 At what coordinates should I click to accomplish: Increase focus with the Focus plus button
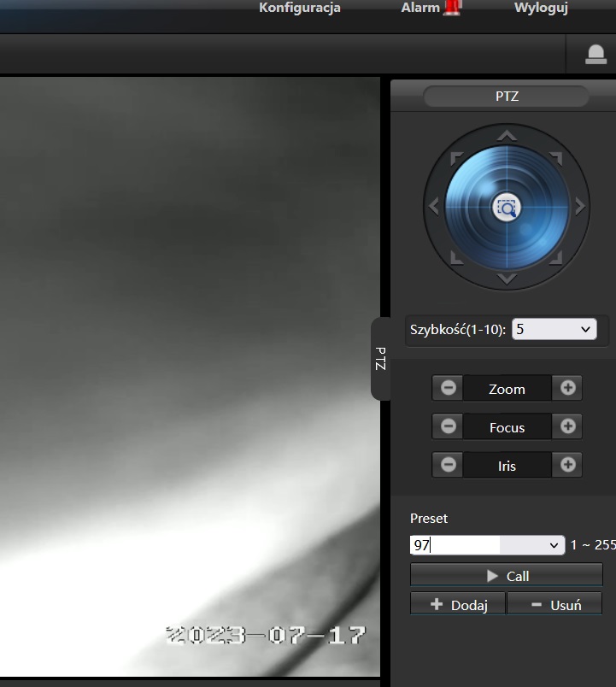coord(567,426)
